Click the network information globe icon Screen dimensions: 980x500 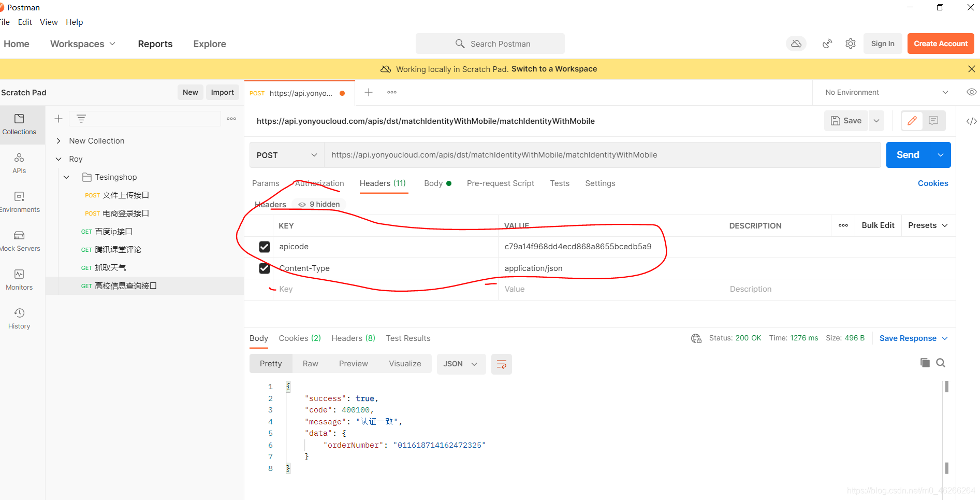point(696,338)
